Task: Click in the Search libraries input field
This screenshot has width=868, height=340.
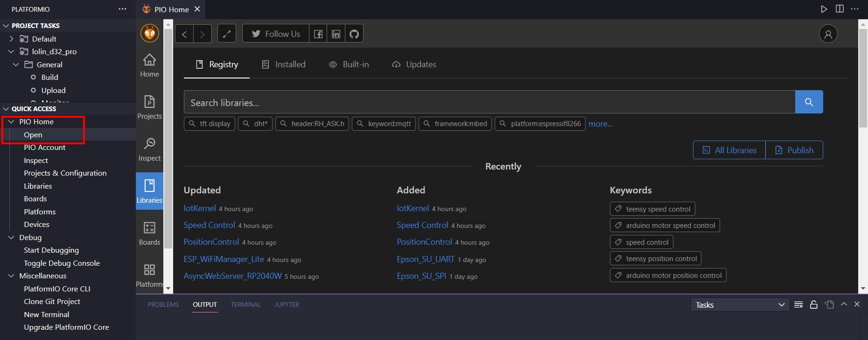Action: (489, 102)
